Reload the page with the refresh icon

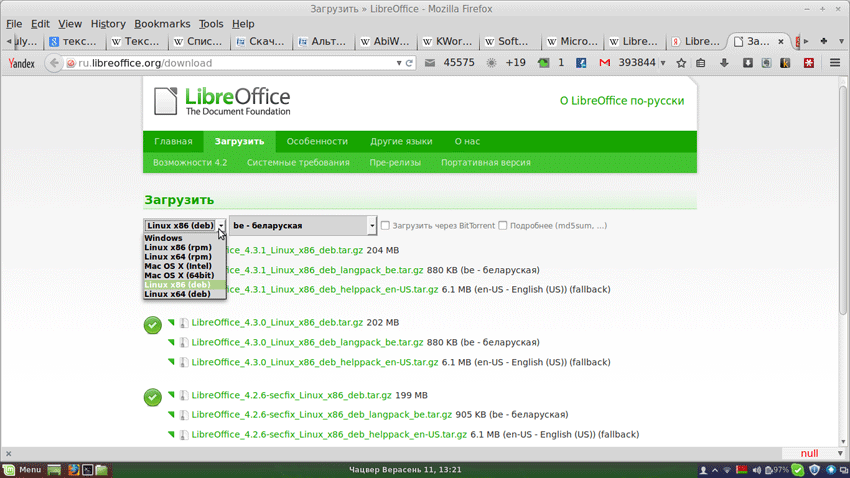click(410, 63)
